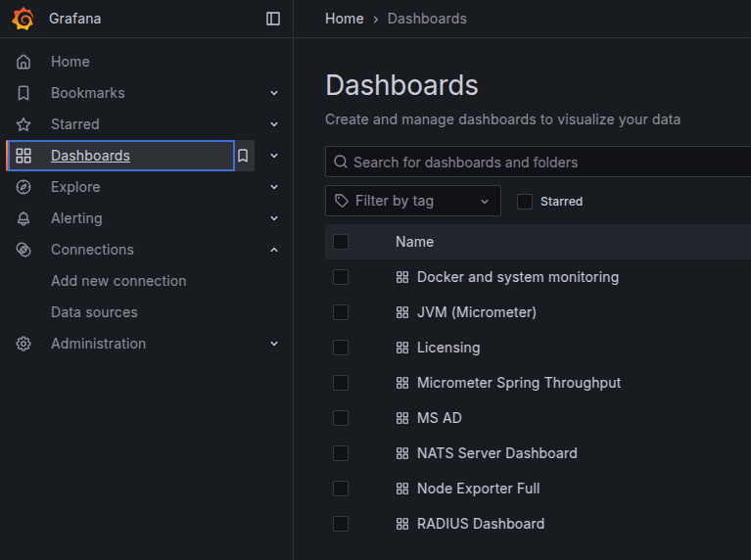The image size is (751, 560).
Task: Open the Node Exporter Full dashboard
Action: (478, 489)
